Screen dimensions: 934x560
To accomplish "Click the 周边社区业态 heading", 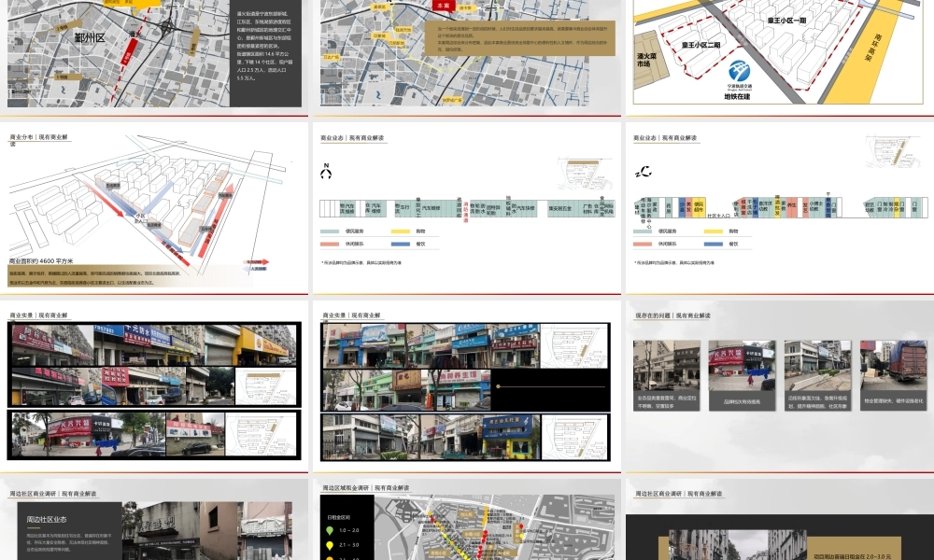I will tap(47, 519).
